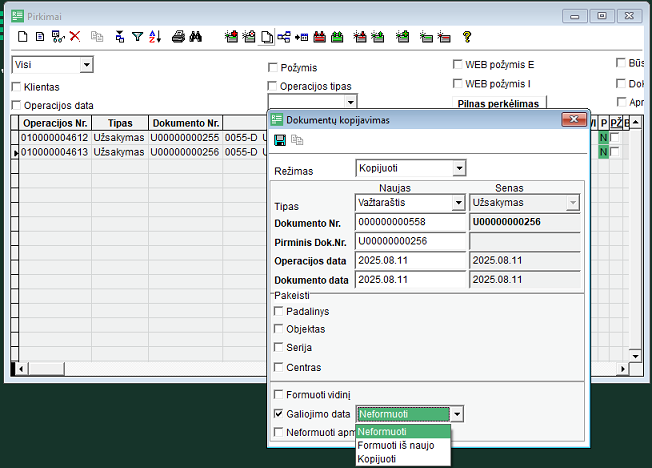
Task: Click the red basket with double arrows icon
Action: 319,37
